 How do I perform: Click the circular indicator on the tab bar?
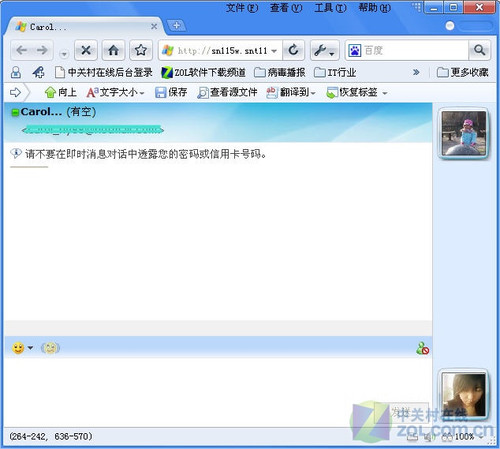(x=450, y=26)
